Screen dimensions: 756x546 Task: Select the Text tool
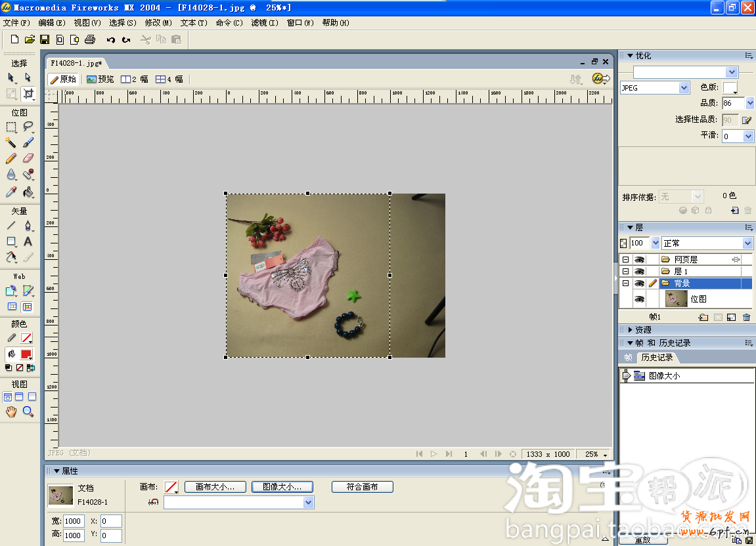click(x=28, y=241)
